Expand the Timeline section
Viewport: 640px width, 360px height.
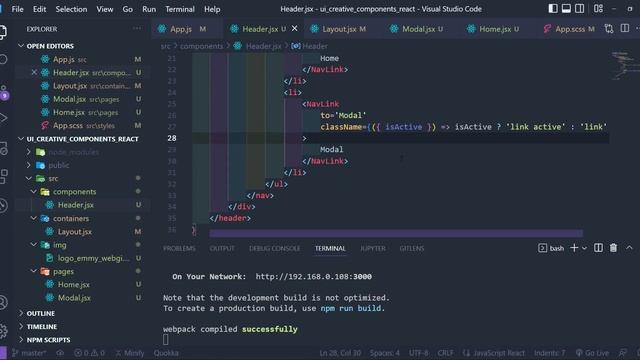point(42,327)
